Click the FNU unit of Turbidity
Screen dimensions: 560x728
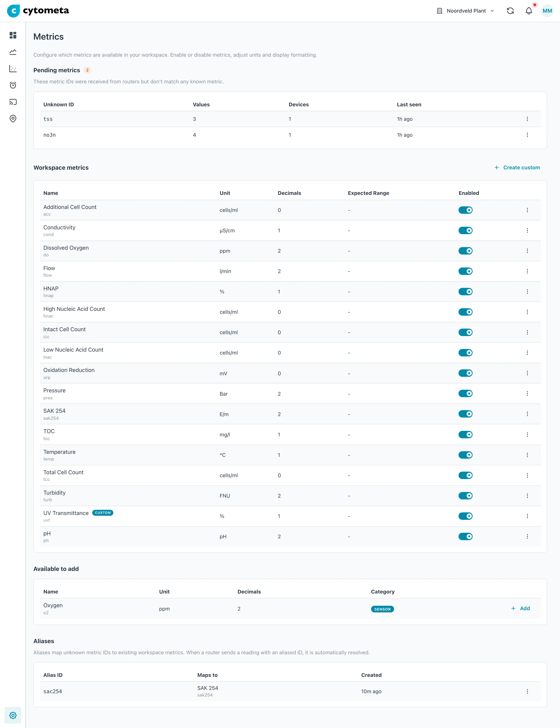point(225,496)
